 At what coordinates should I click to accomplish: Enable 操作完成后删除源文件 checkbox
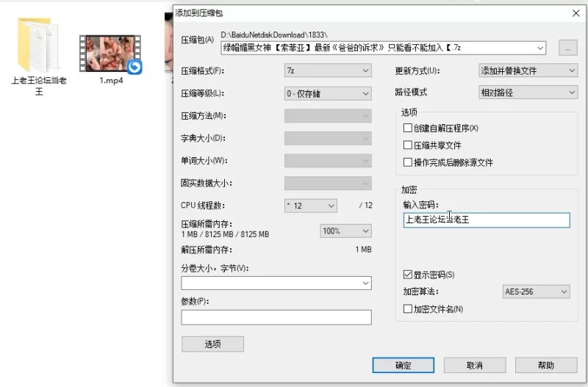point(408,162)
